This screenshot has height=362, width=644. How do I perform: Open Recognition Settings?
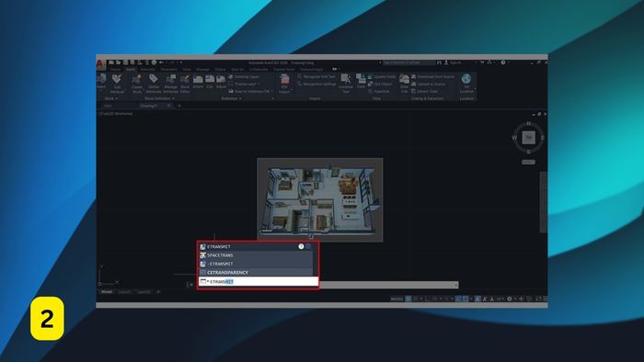(316, 84)
